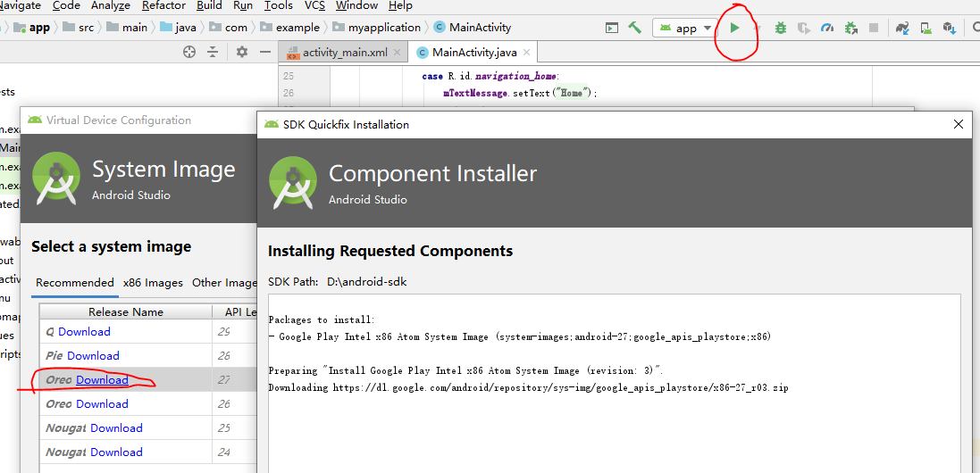Click code line mTextMessage.setText("Home")

[x=520, y=94]
